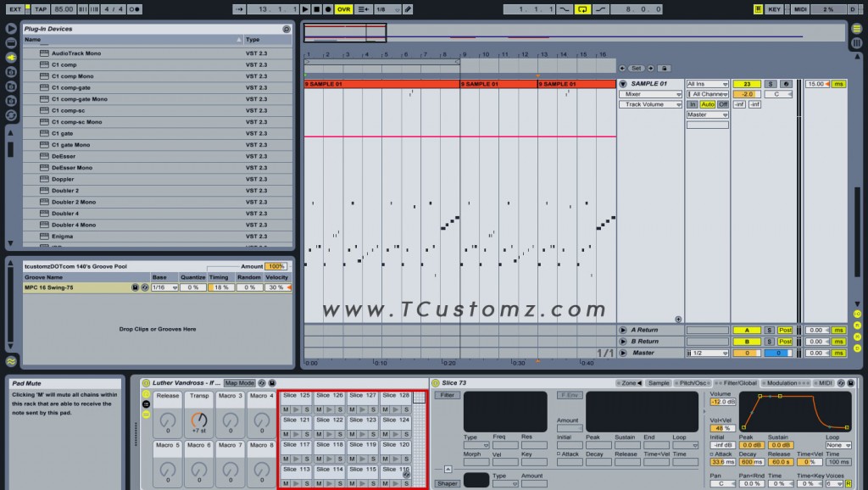The height and width of the screenshot is (490, 868).
Task: Click hot-swap icon on Luther Vandross rack
Action: click(x=262, y=383)
